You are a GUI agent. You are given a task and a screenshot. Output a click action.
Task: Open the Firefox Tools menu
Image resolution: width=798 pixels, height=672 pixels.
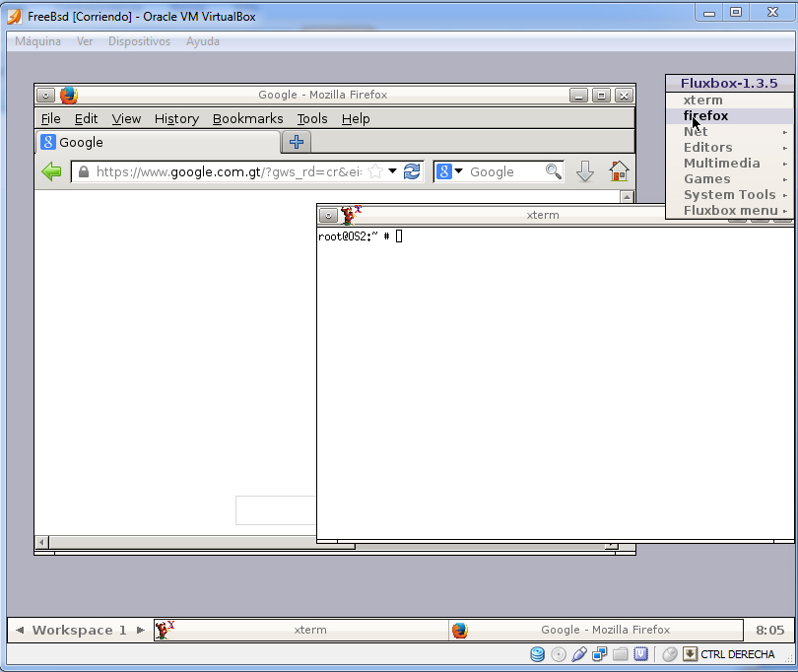pos(312,118)
